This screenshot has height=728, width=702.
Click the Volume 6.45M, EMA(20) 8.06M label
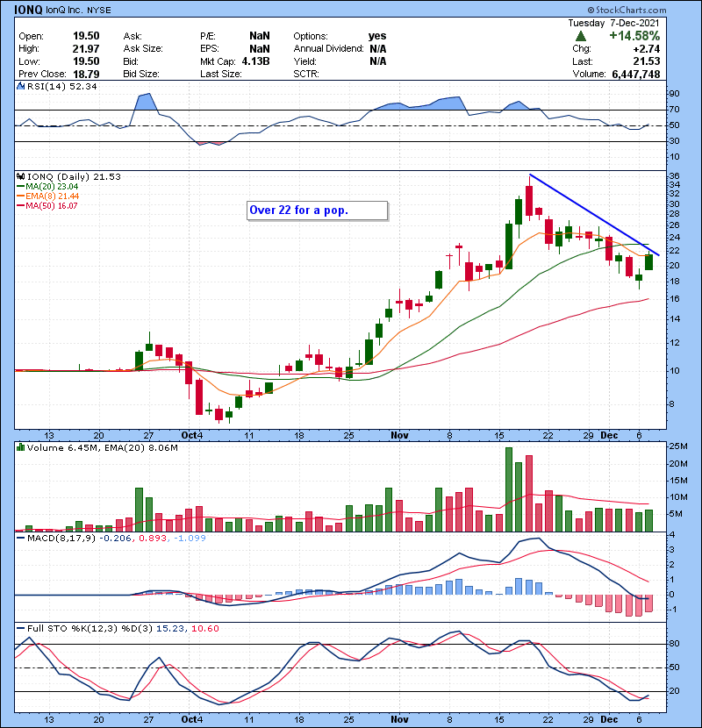(x=102, y=448)
